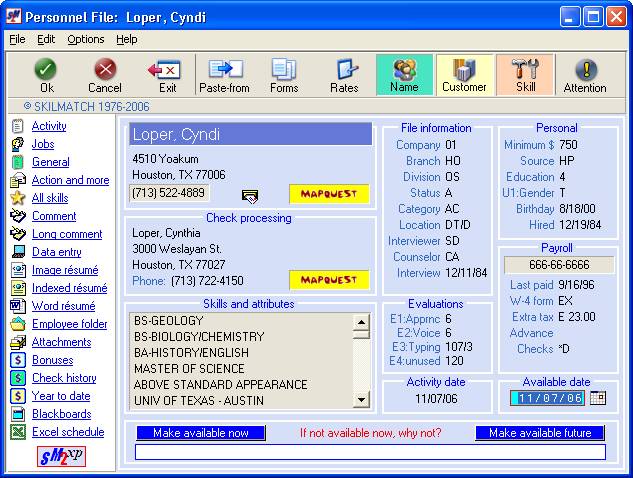The image size is (633, 478).
Task: Click the icon beside Image résumé
Action: [x=18, y=270]
